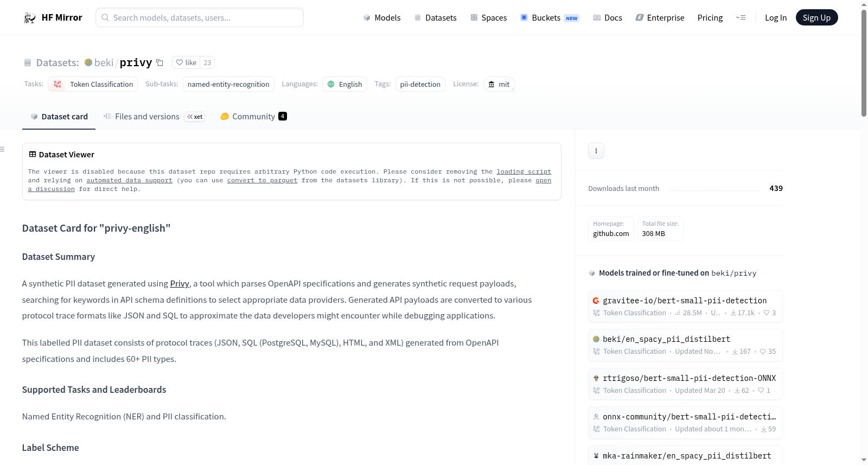Open the Privy tool link in summary

point(180,284)
